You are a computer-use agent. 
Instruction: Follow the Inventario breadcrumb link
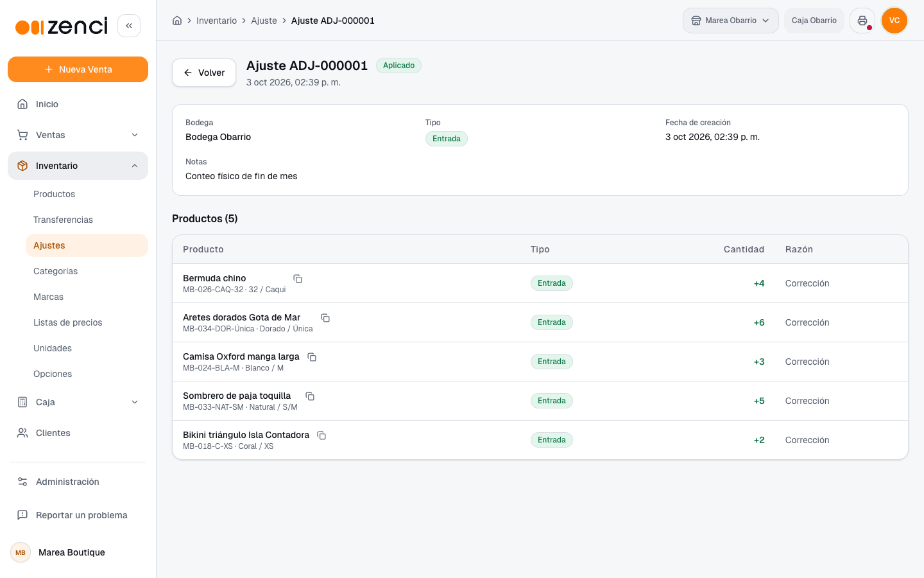click(x=216, y=21)
